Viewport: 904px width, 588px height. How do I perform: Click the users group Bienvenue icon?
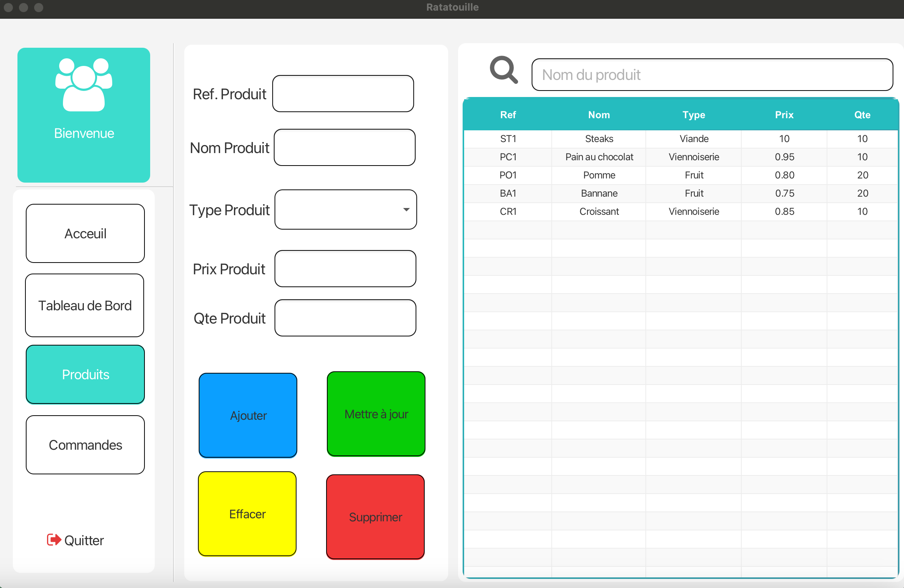pyautogui.click(x=84, y=84)
